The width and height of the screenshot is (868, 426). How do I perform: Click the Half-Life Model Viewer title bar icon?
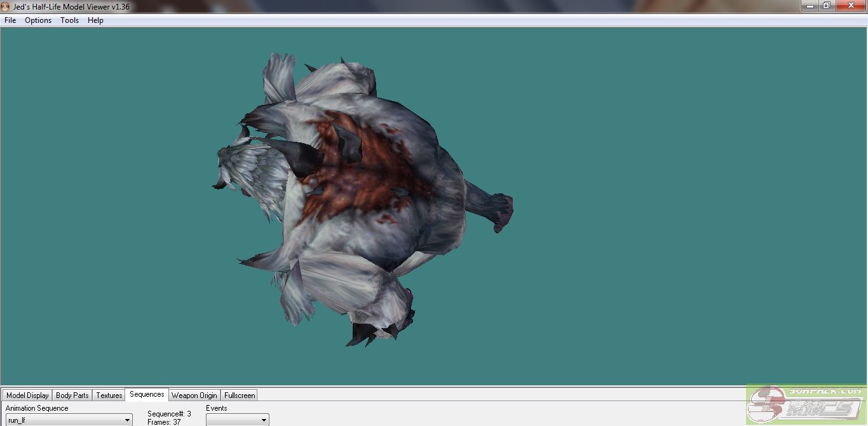click(x=6, y=6)
